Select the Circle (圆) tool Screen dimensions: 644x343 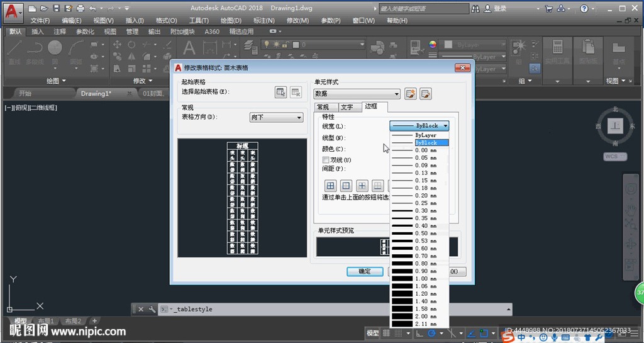click(55, 52)
